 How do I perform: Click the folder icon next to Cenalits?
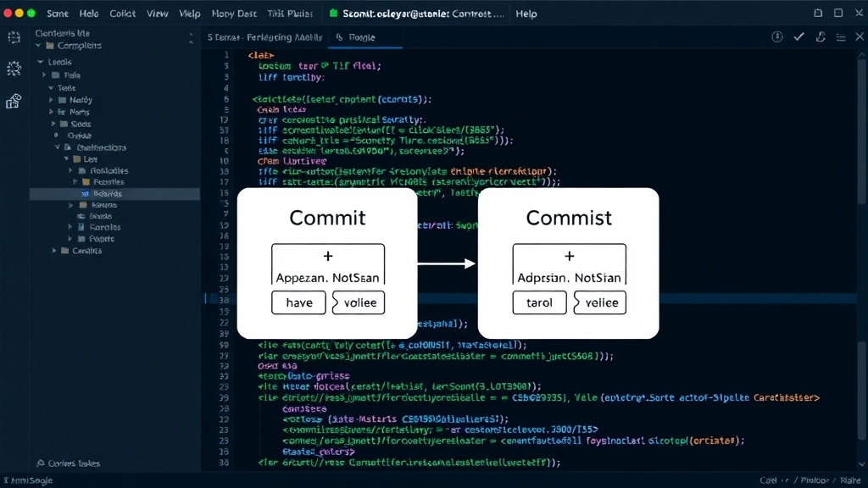click(64, 251)
